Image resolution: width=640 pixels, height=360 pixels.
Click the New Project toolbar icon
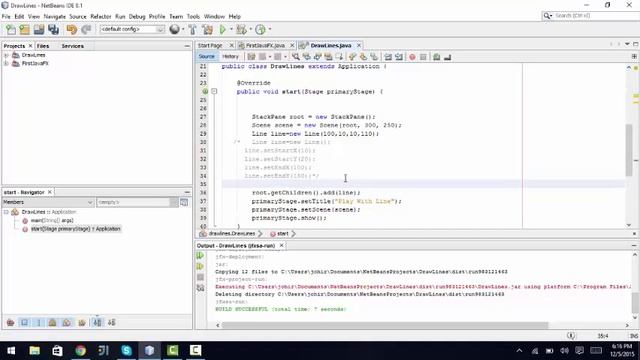tap(24, 29)
